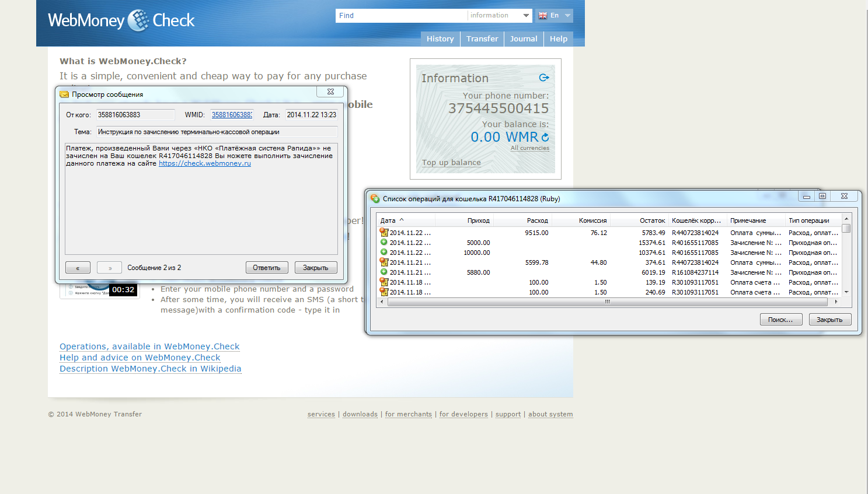Click the envelope icon in the message window title
Viewport: 868px width, 494px height.
point(64,94)
